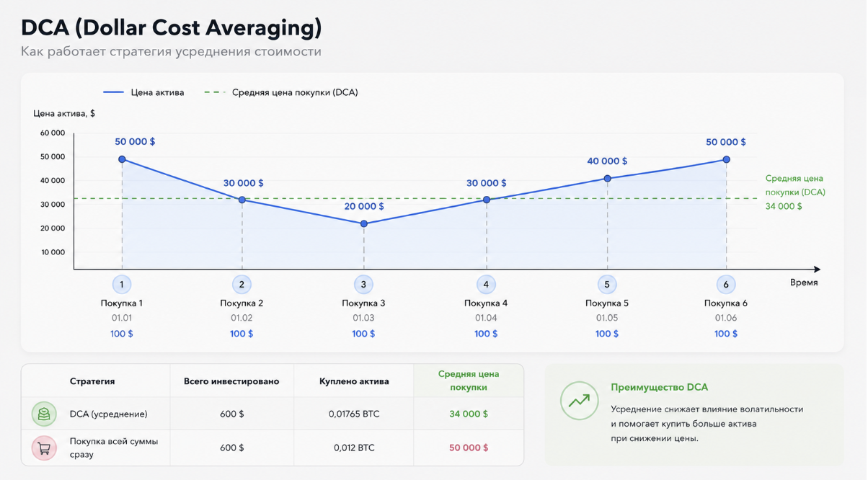Screen dimensions: 868x480
Task: Click the green DCA coins stack icon
Action: click(x=44, y=414)
